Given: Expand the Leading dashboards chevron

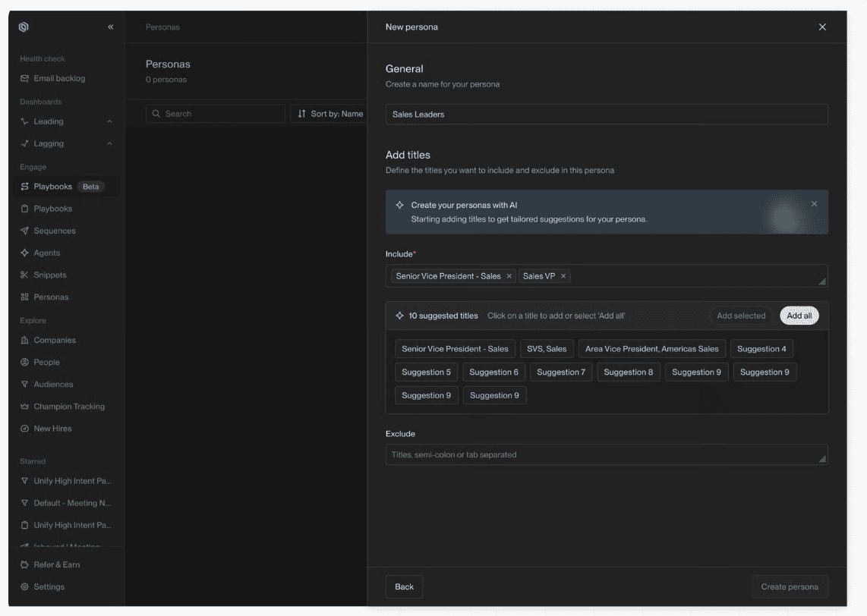Looking at the screenshot, I should click(x=109, y=121).
